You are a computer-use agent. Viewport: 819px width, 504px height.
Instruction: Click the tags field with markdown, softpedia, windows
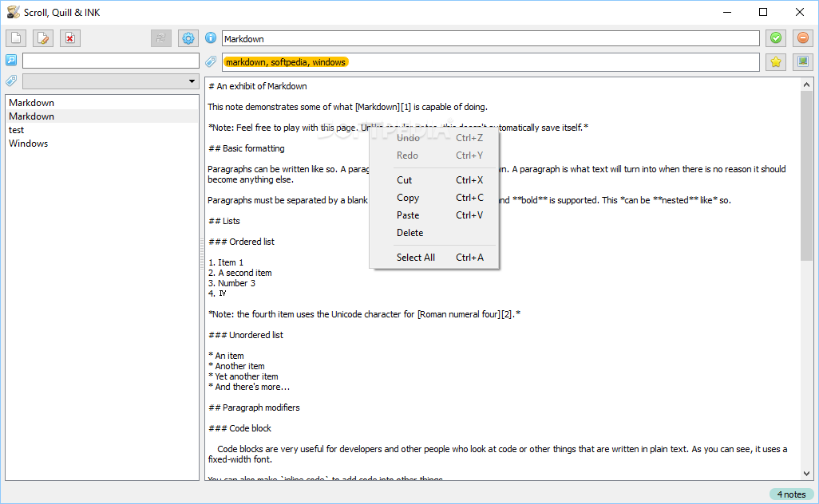pos(490,62)
